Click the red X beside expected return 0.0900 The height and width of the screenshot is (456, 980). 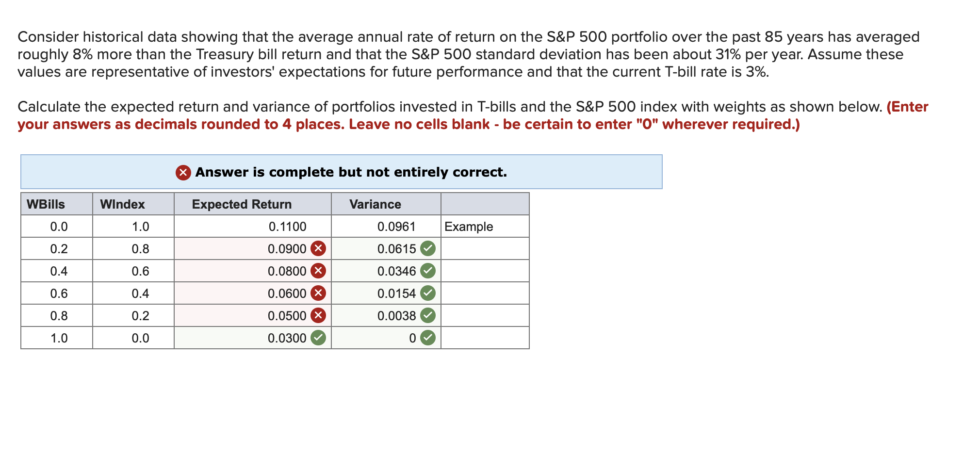pyautogui.click(x=319, y=248)
